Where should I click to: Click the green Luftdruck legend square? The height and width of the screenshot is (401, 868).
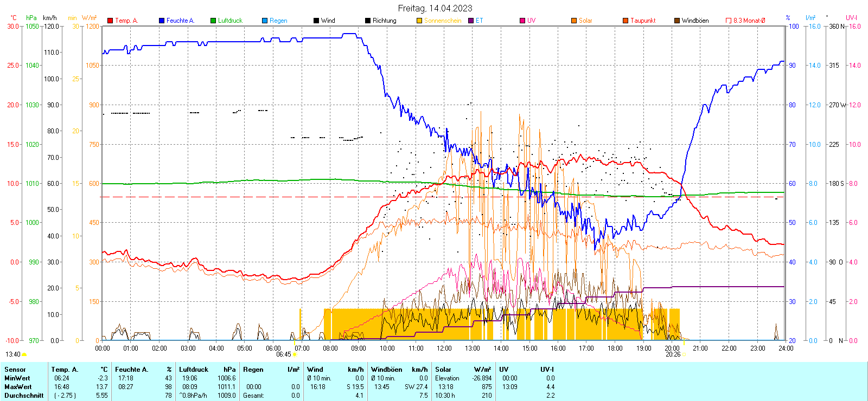pos(213,21)
